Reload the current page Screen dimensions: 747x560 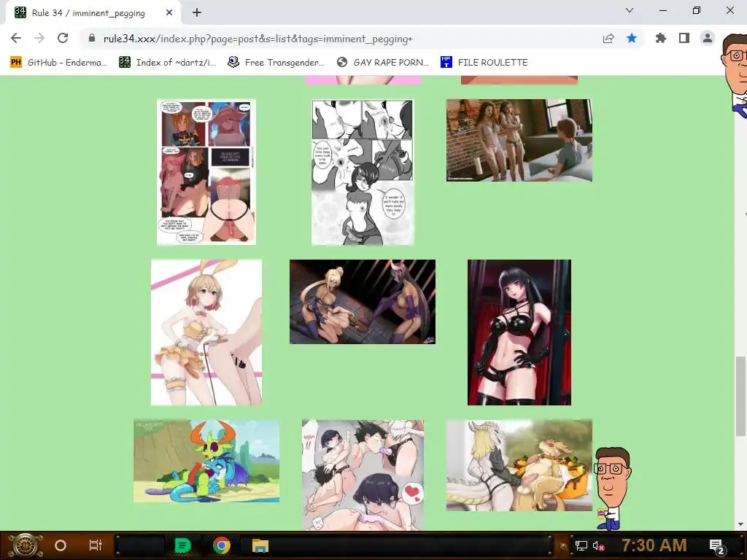tap(63, 38)
